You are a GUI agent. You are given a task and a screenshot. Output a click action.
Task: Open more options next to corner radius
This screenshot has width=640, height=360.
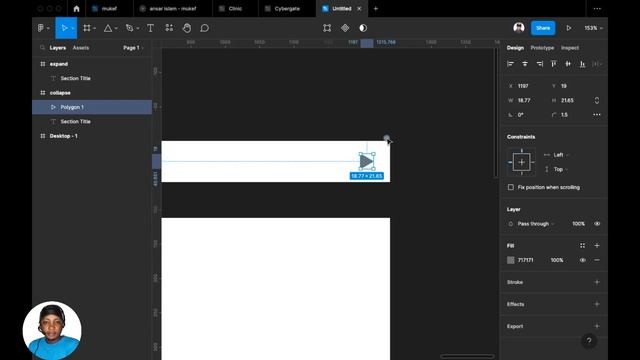(597, 115)
